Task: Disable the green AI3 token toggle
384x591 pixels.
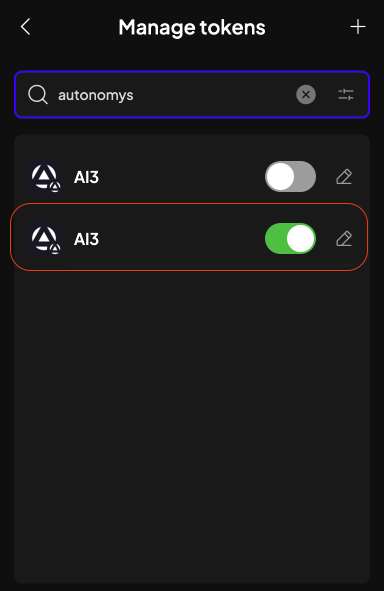Action: coord(290,239)
